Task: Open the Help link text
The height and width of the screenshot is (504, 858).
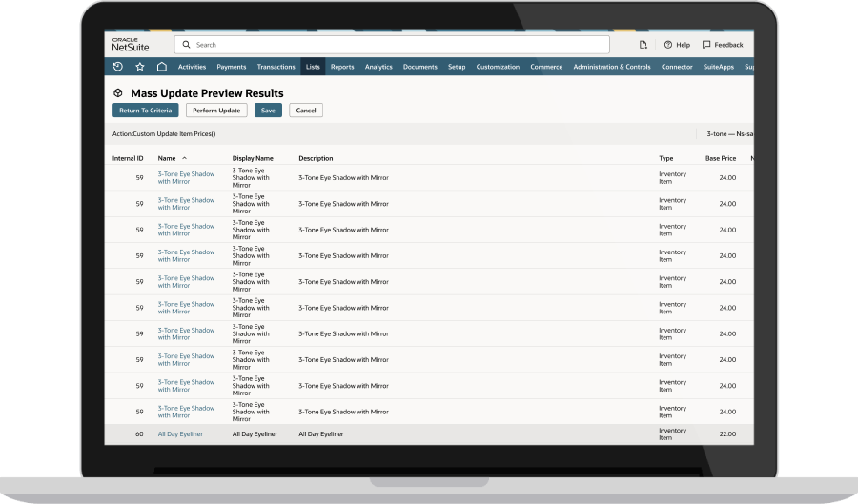Action: [683, 45]
